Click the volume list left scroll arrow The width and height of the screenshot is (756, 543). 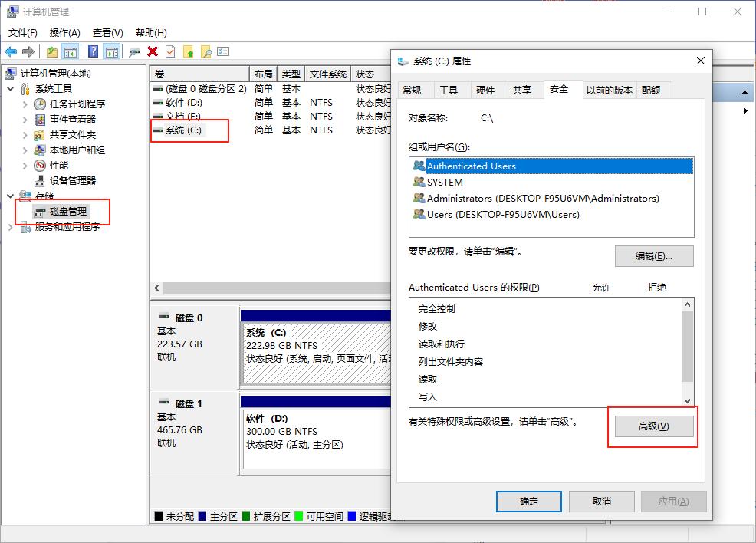click(156, 288)
